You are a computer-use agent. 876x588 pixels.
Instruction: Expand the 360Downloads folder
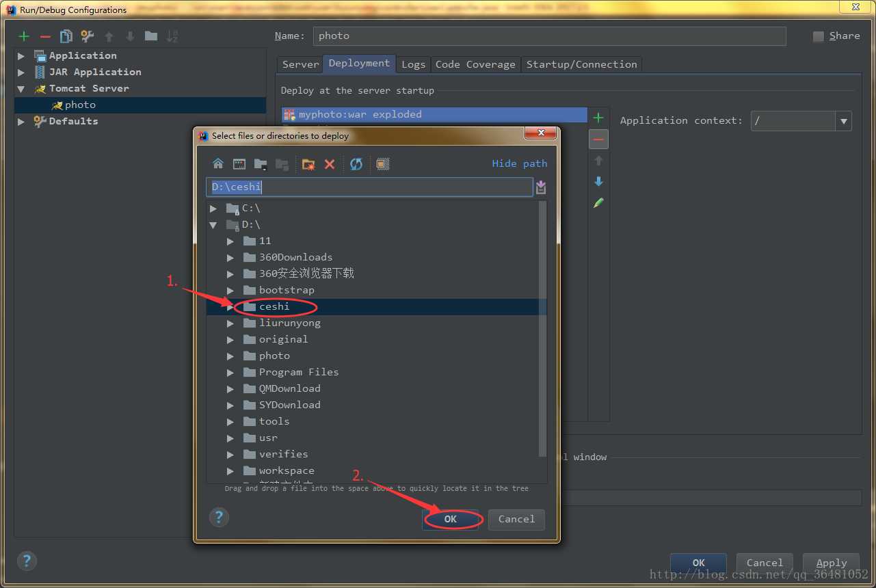point(230,258)
